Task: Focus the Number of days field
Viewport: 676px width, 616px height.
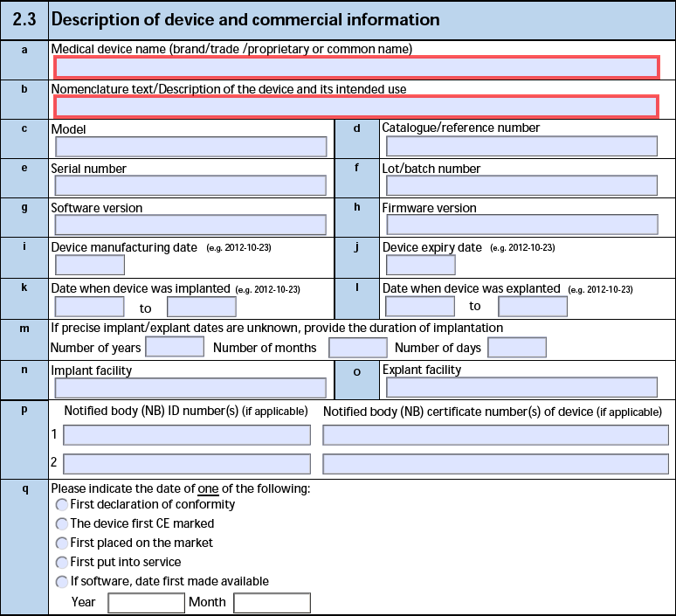Action: pos(517,348)
